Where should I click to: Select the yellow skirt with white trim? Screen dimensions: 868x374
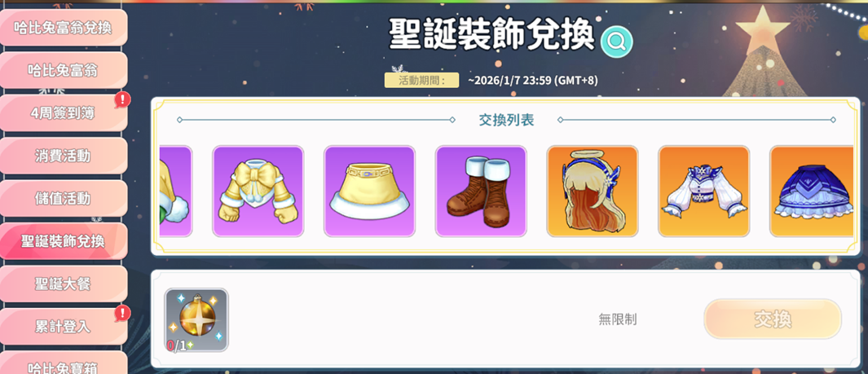pyautogui.click(x=369, y=191)
